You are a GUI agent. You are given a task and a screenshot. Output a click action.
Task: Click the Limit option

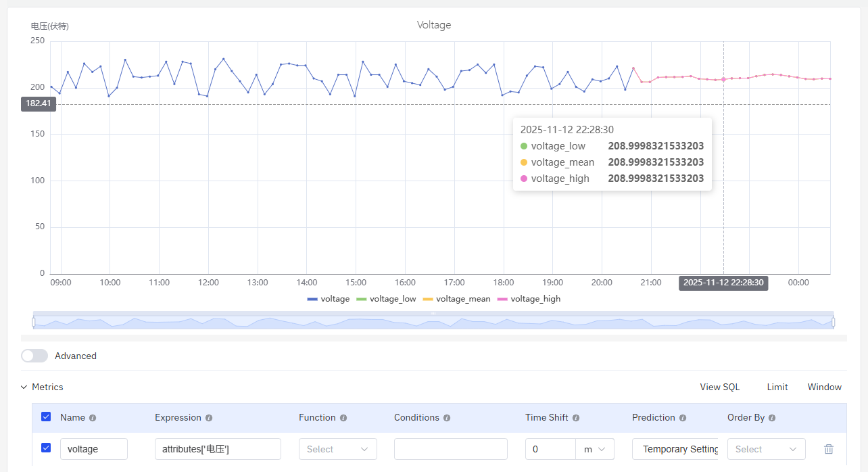click(x=777, y=387)
